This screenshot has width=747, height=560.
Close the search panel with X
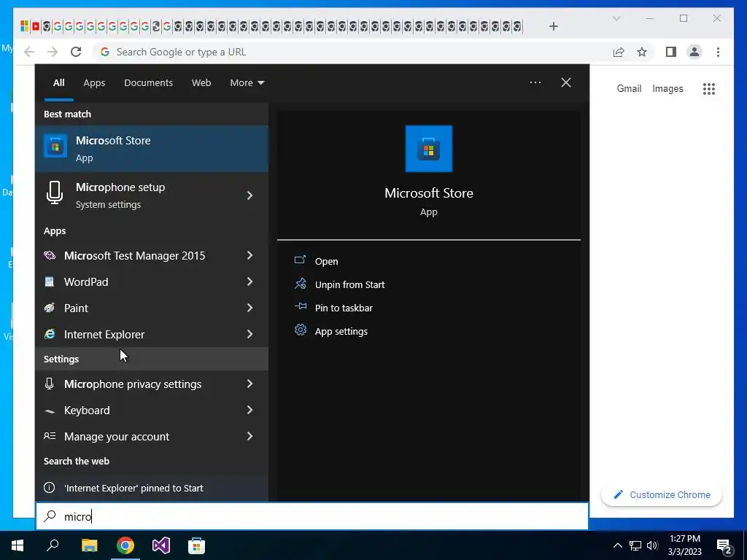point(566,82)
